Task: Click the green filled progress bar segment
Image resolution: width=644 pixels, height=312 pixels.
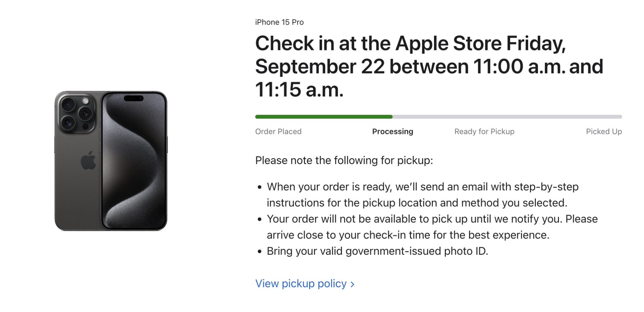Action: coord(324,117)
